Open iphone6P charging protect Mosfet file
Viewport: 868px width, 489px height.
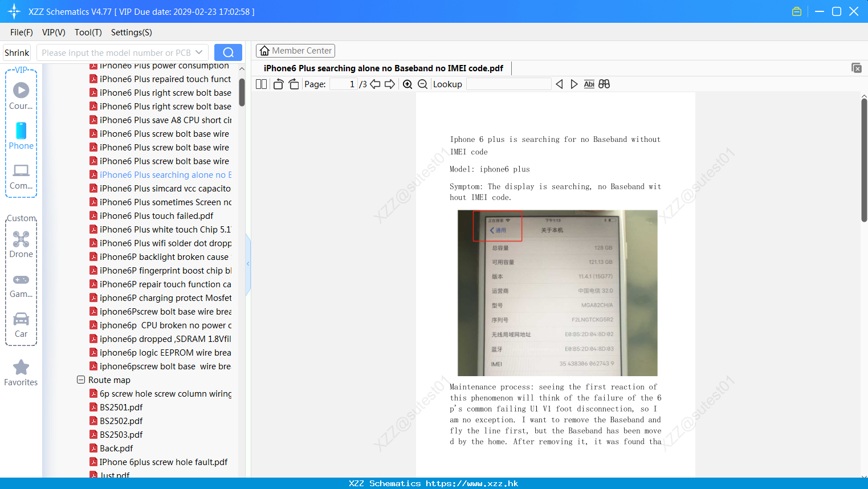click(x=160, y=298)
